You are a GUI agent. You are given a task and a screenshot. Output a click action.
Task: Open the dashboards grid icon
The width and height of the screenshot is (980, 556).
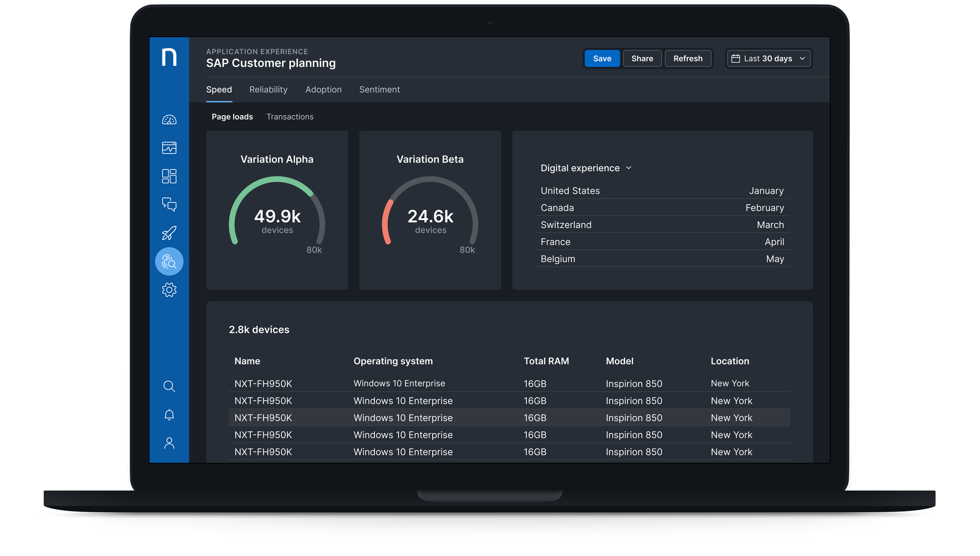tap(169, 176)
